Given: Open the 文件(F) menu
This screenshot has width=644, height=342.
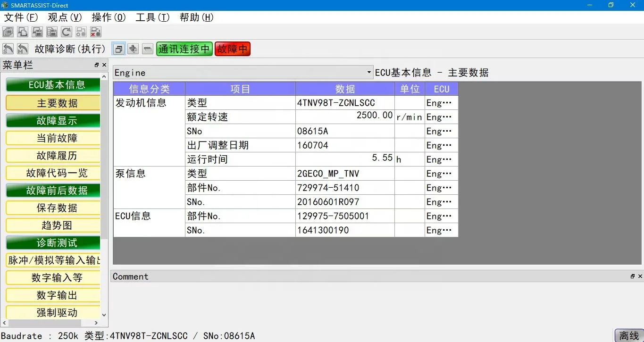Looking at the screenshot, I should click(21, 17).
